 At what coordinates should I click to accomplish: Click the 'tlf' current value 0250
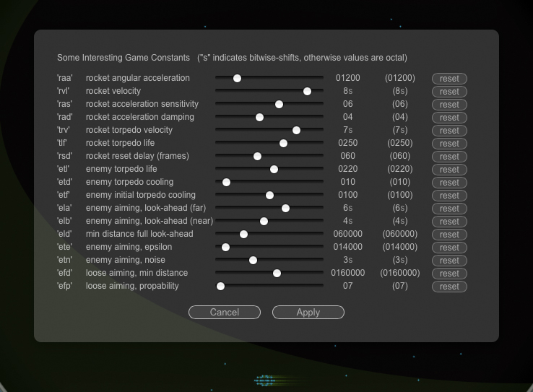click(347, 143)
